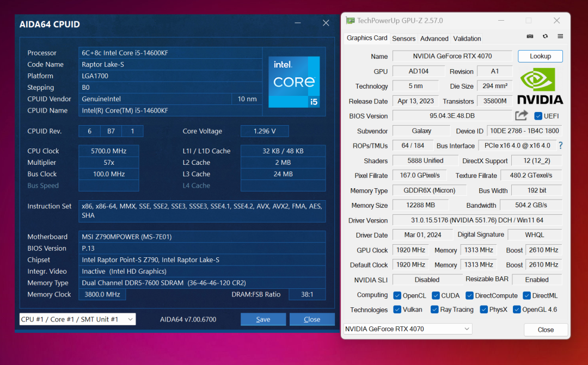This screenshot has width=588, height=365.
Task: Click the Die Size value 294 mm²
Action: pyautogui.click(x=494, y=86)
